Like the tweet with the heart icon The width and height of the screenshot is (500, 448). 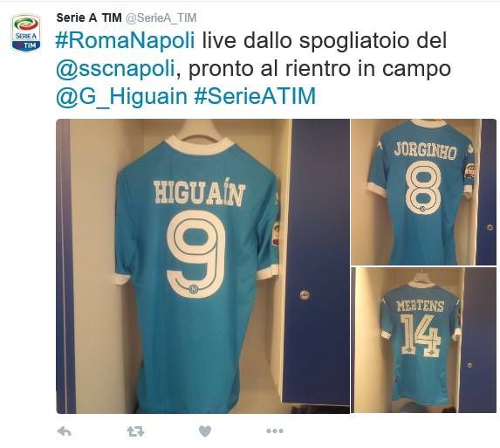pos(205,431)
